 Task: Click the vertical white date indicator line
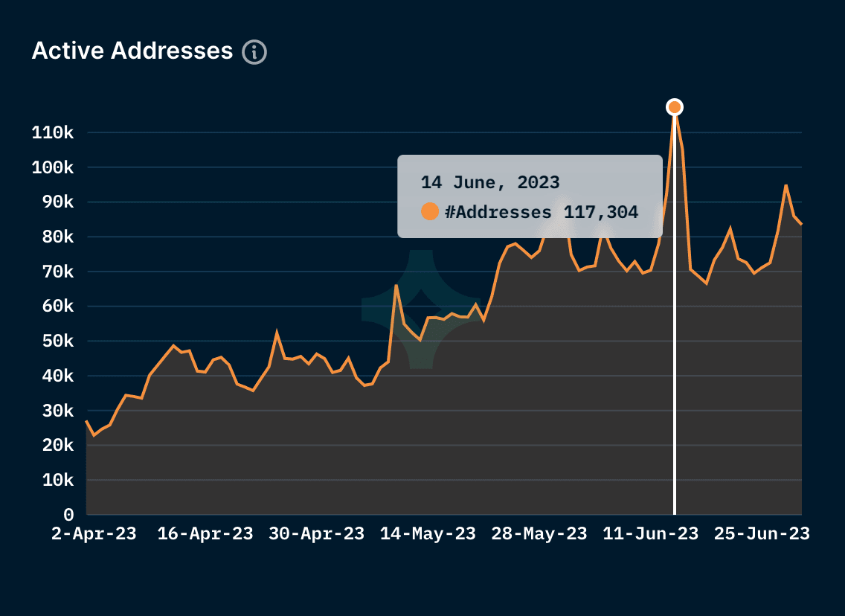tap(674, 335)
